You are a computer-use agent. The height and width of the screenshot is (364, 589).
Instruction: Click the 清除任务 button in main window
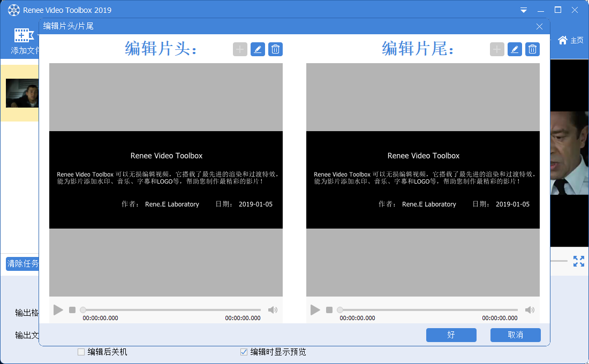click(22, 264)
